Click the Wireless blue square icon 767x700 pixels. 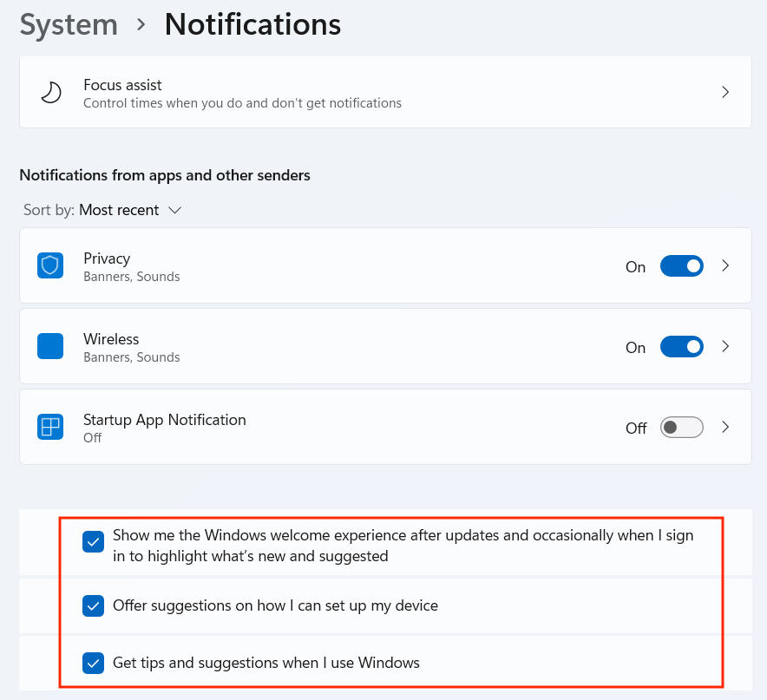coord(50,346)
